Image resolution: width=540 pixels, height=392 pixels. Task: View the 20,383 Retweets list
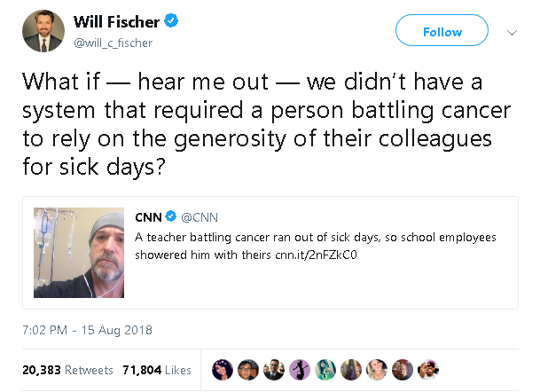point(66,369)
